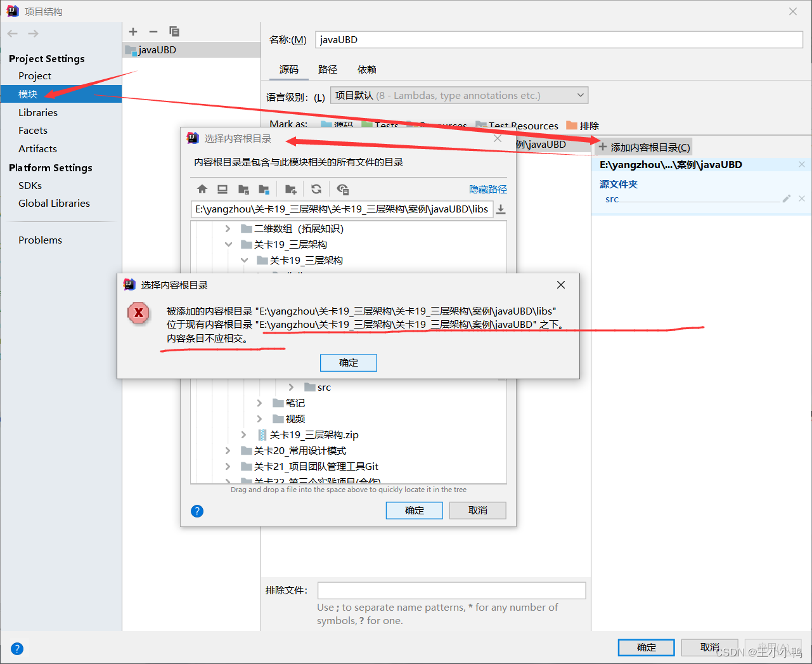
Task: Select 模块 in Project Settings
Action: click(61, 94)
